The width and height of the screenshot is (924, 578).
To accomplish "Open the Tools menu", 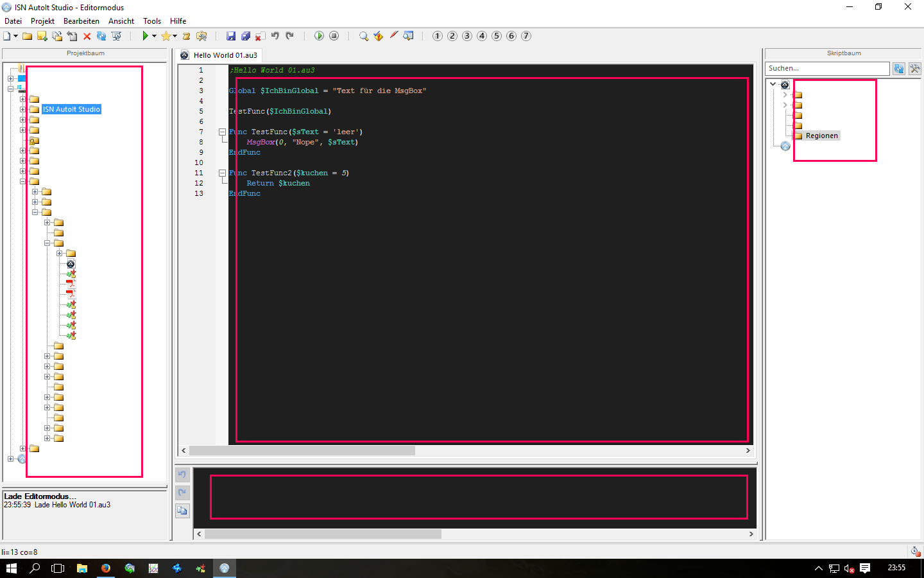I will point(152,21).
